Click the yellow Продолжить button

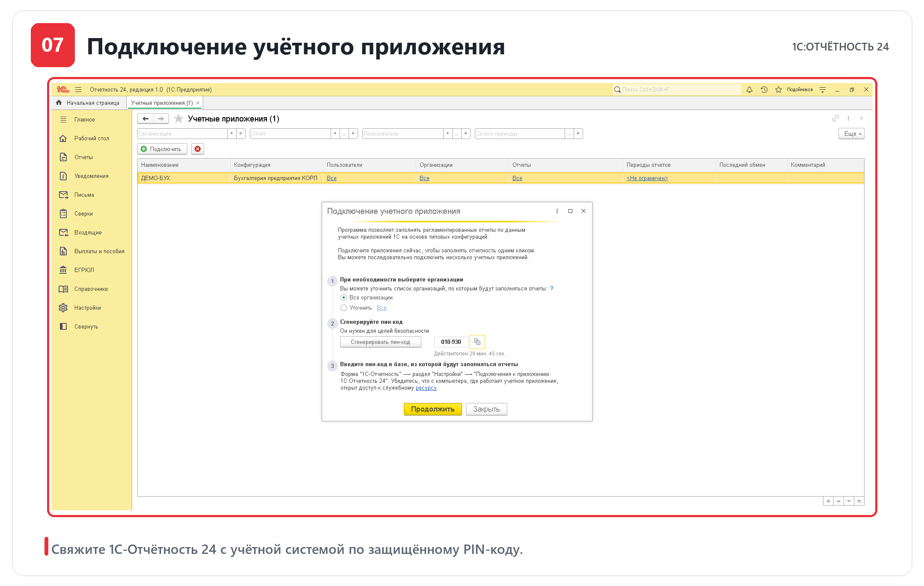pos(432,409)
